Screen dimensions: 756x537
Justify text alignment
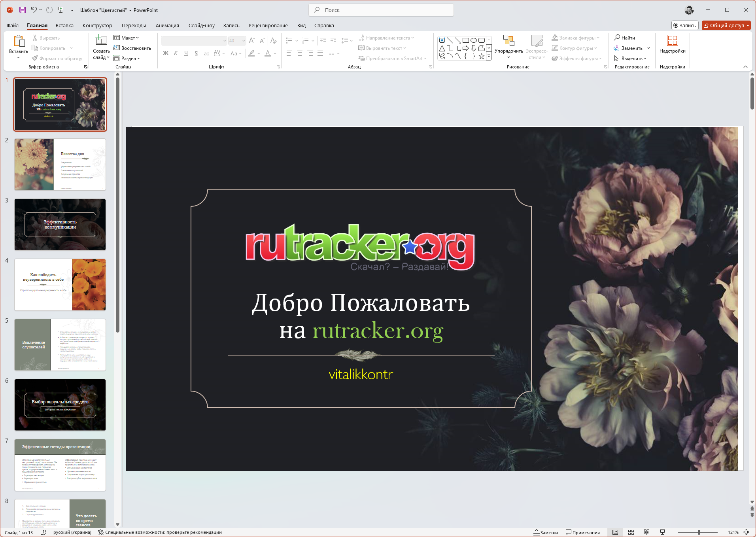320,53
